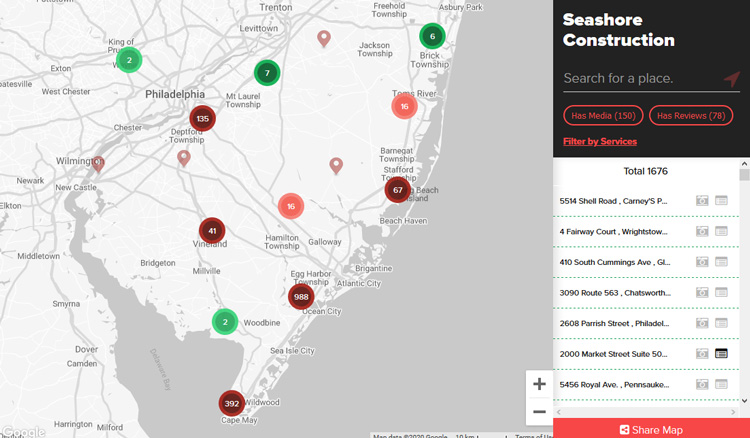
Task: Expand Filter by Services
Action: point(600,141)
